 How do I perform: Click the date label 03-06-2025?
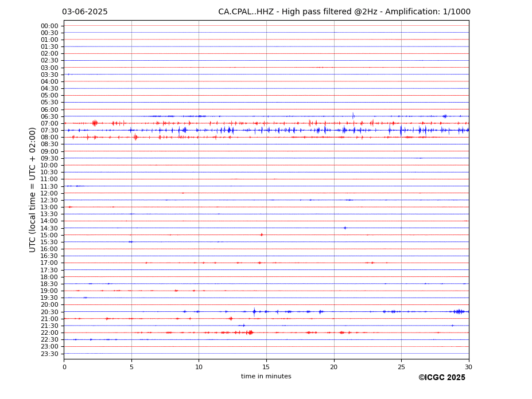point(85,12)
